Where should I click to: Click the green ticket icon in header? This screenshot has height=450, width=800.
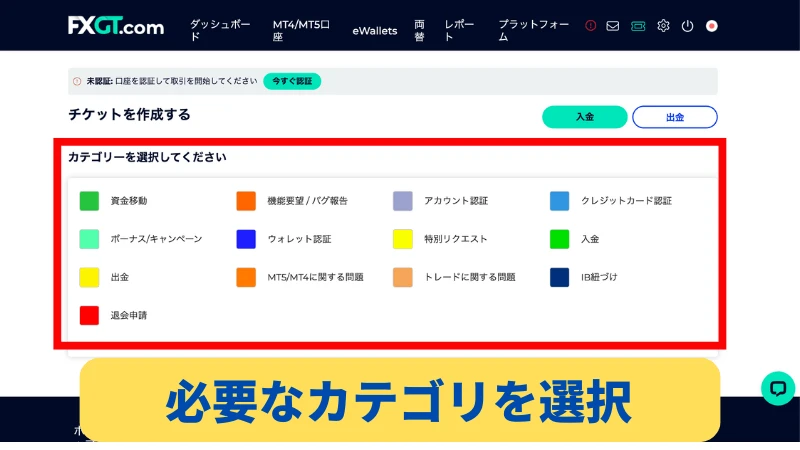click(638, 26)
